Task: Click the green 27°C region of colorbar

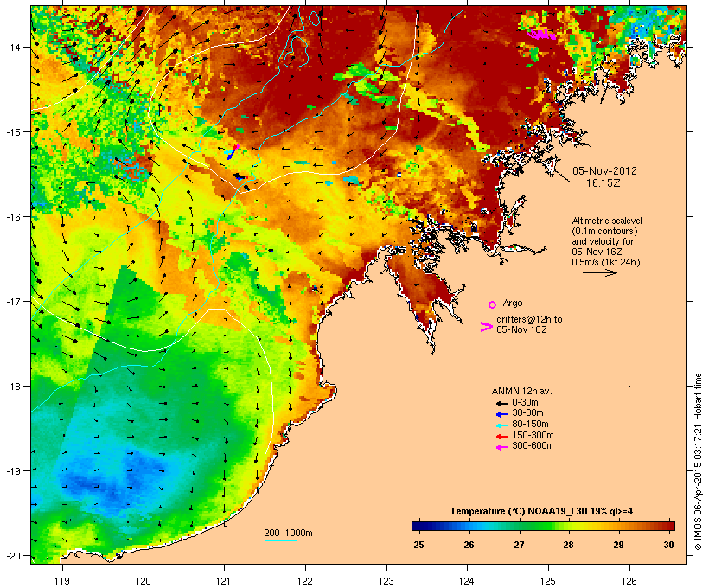Action: (519, 526)
